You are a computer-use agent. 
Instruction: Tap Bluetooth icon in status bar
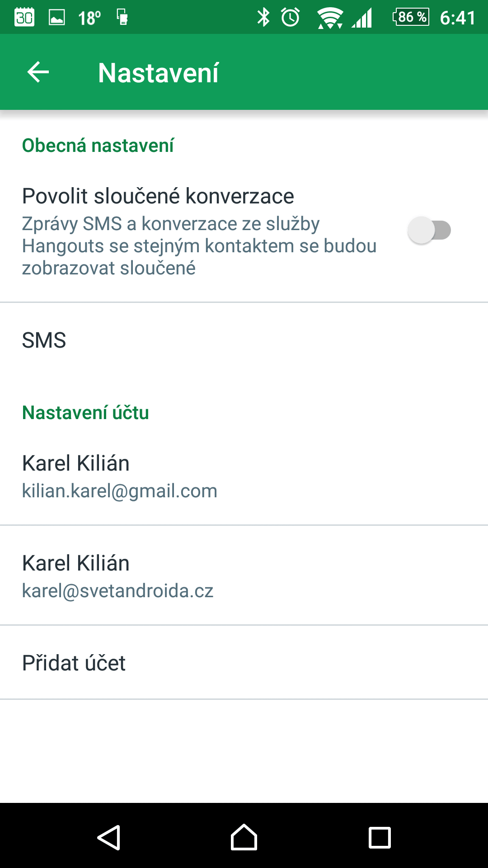[x=263, y=17]
